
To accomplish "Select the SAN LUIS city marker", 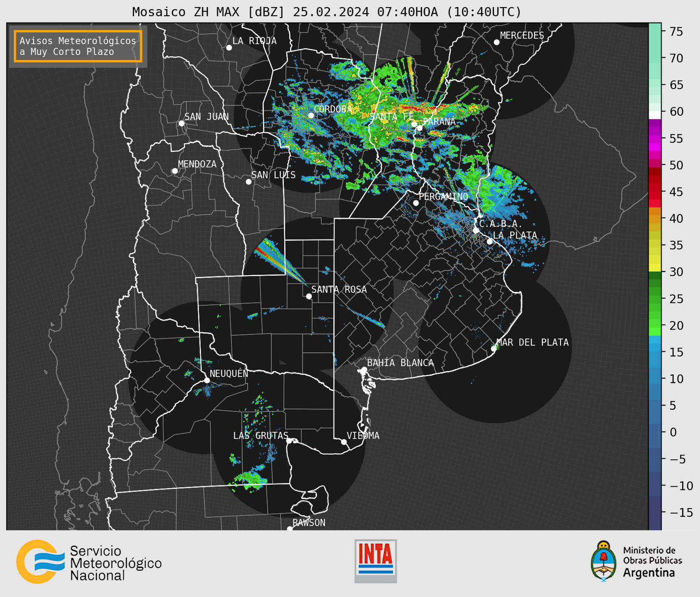I will click(x=249, y=182).
